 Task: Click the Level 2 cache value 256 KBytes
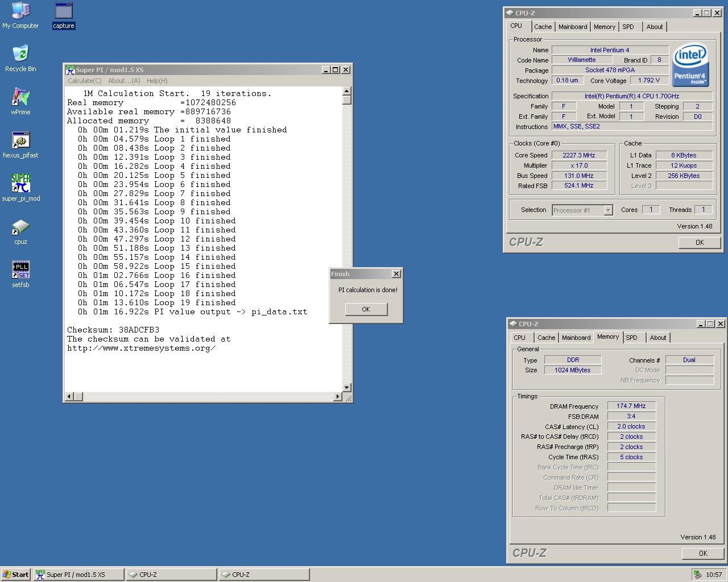point(684,176)
